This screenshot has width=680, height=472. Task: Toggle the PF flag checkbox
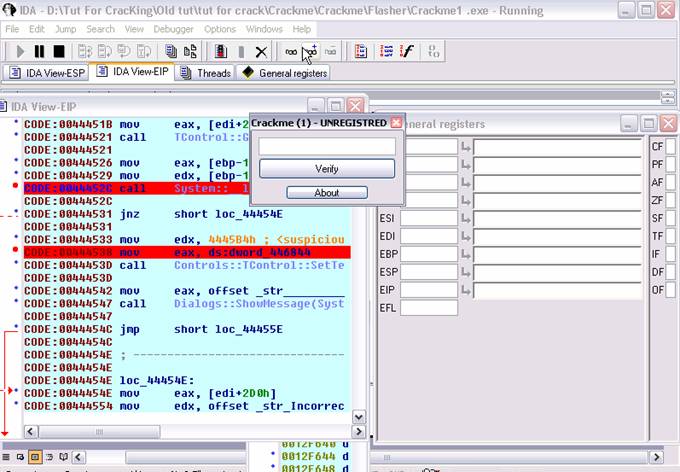pos(671,164)
